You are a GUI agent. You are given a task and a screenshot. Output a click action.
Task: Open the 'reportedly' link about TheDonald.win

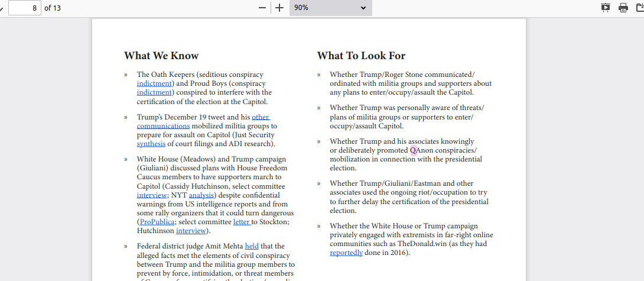346,253
